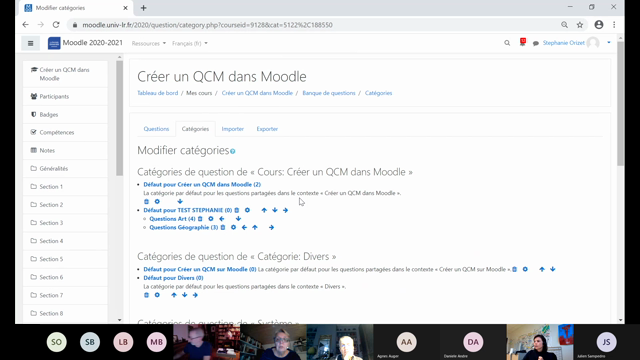Select the Catégories tab
640x360 pixels.
(x=195, y=129)
